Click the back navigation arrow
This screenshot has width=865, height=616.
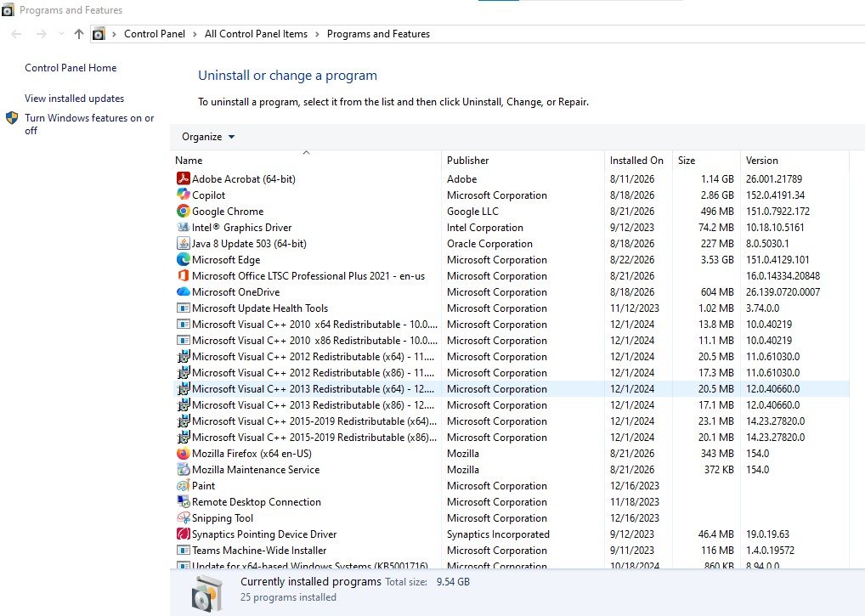pos(16,34)
